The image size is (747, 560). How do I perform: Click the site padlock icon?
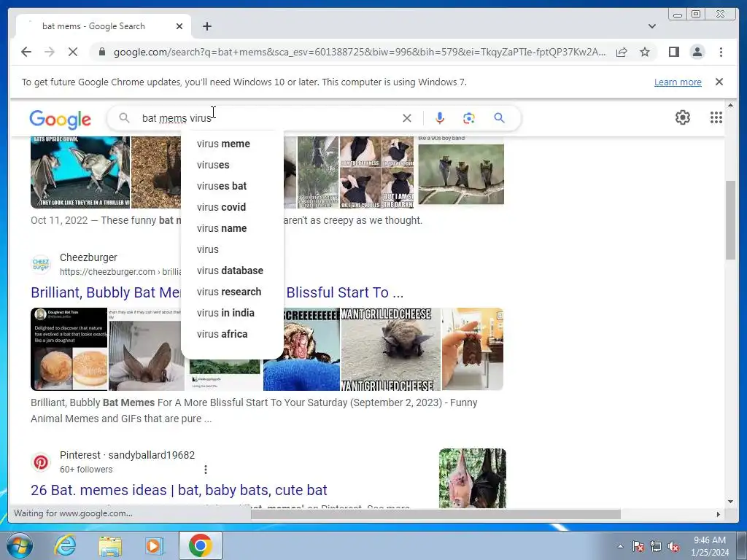click(101, 52)
